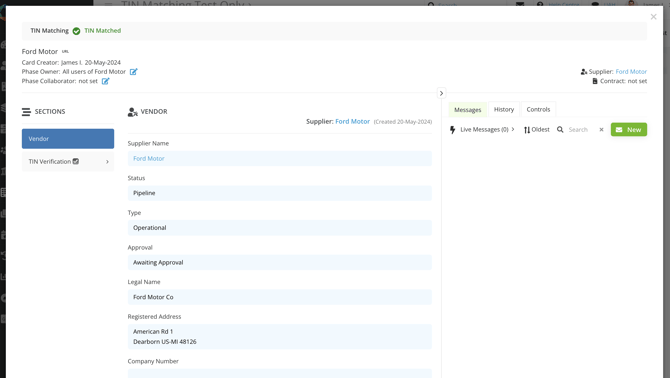Switch to the History tab
The height and width of the screenshot is (378, 670).
pos(504,109)
